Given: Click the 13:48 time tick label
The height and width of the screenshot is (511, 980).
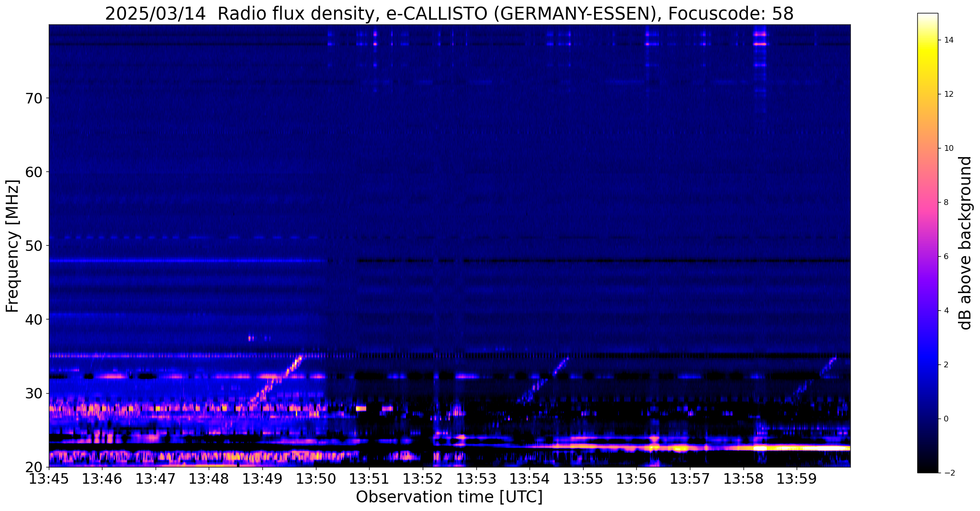Looking at the screenshot, I should click(x=209, y=479).
